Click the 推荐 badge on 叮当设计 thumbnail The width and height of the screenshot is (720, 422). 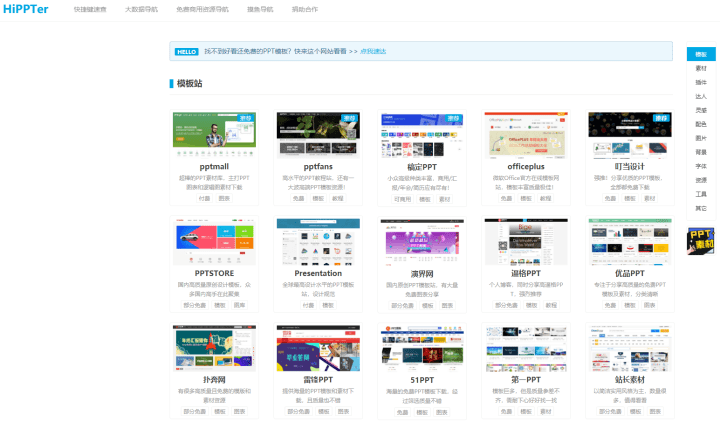(x=661, y=118)
